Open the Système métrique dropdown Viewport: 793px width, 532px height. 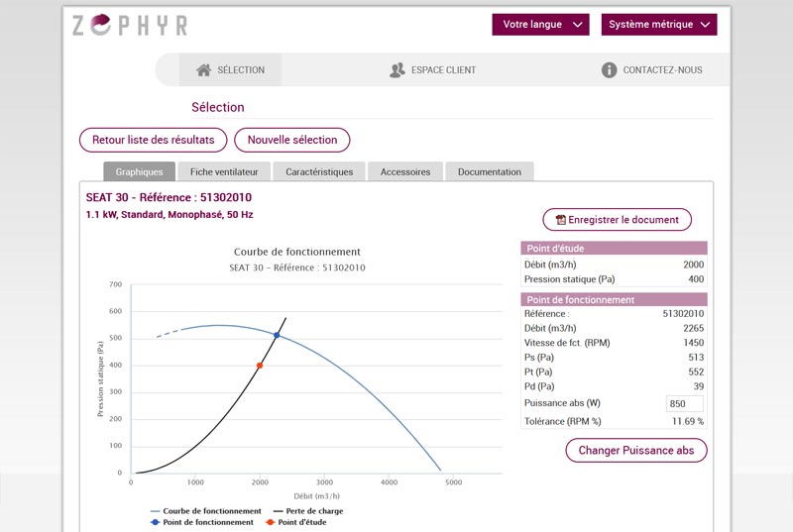coord(659,24)
